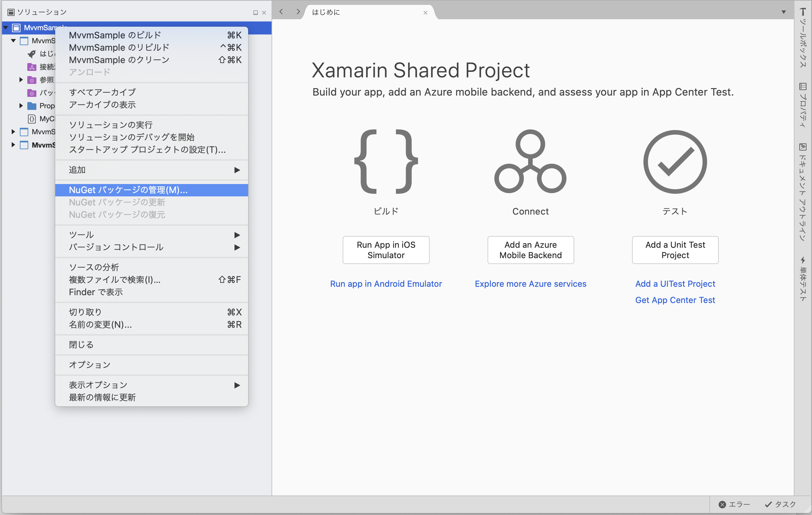812x515 pixels.
Task: Open the Toolbox side panel icon
Action: tap(803, 11)
